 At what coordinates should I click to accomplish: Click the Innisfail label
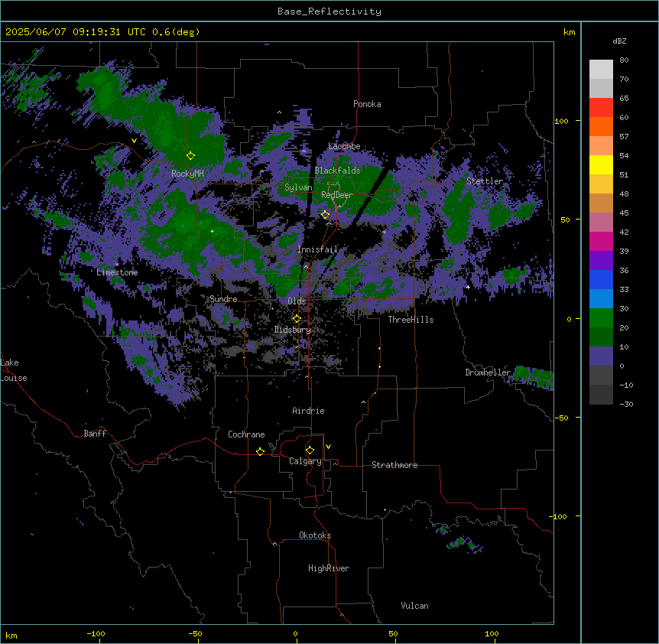tap(317, 249)
